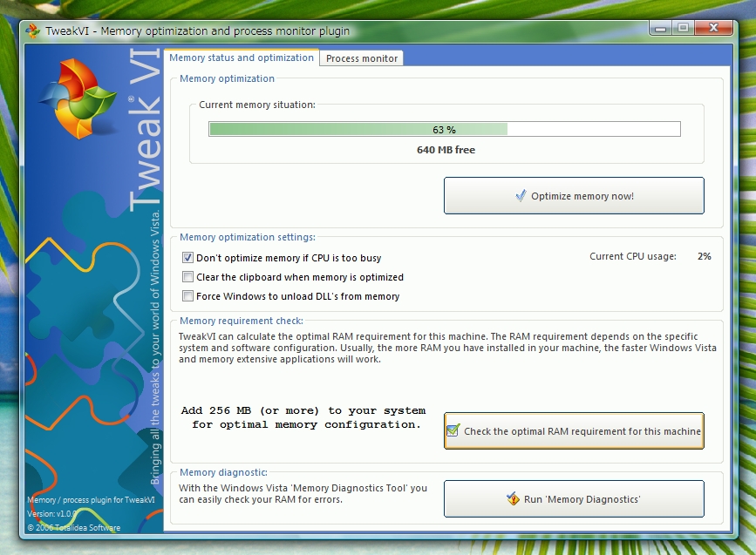Click the 'Memory optimization' group heading
This screenshot has width=756, height=555.
click(x=227, y=78)
